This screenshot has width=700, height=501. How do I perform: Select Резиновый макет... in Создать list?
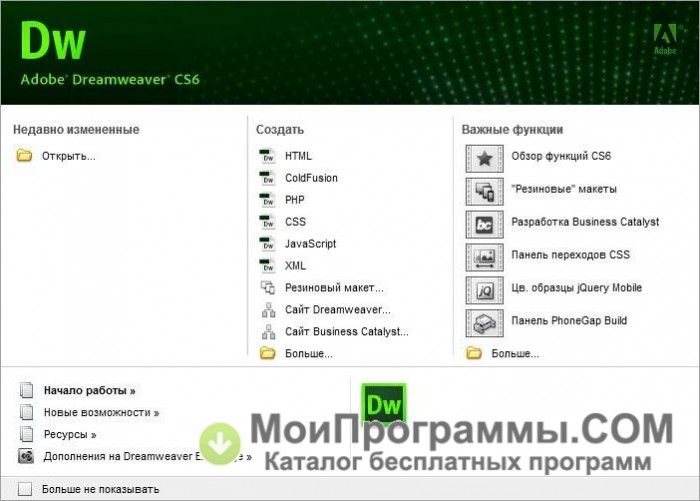334,288
